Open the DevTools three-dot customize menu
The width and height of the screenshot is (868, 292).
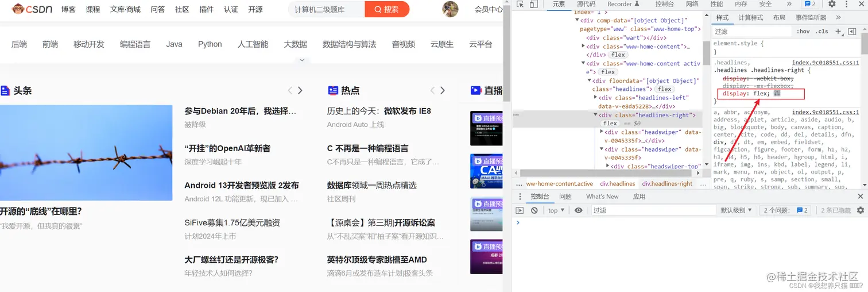click(x=847, y=4)
